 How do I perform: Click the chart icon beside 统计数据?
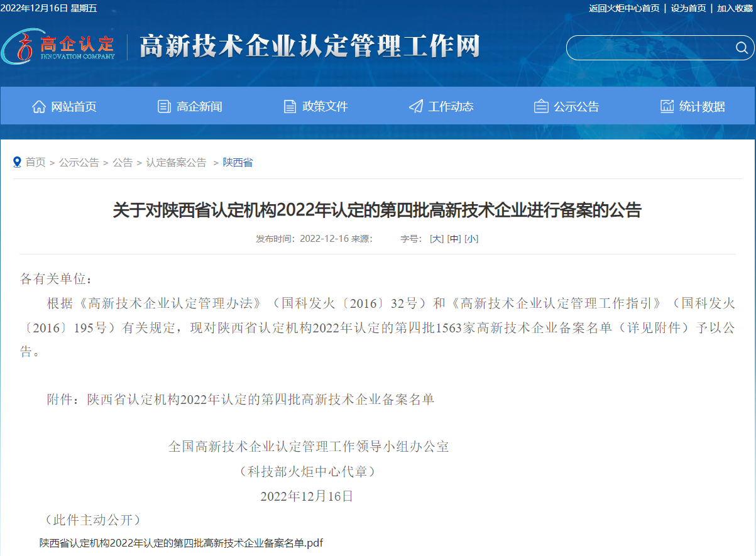click(667, 106)
